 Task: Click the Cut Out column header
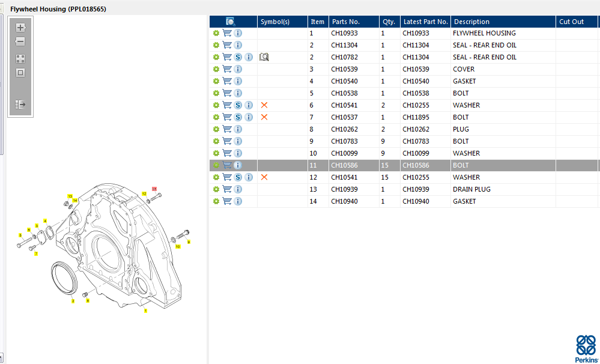pos(578,22)
